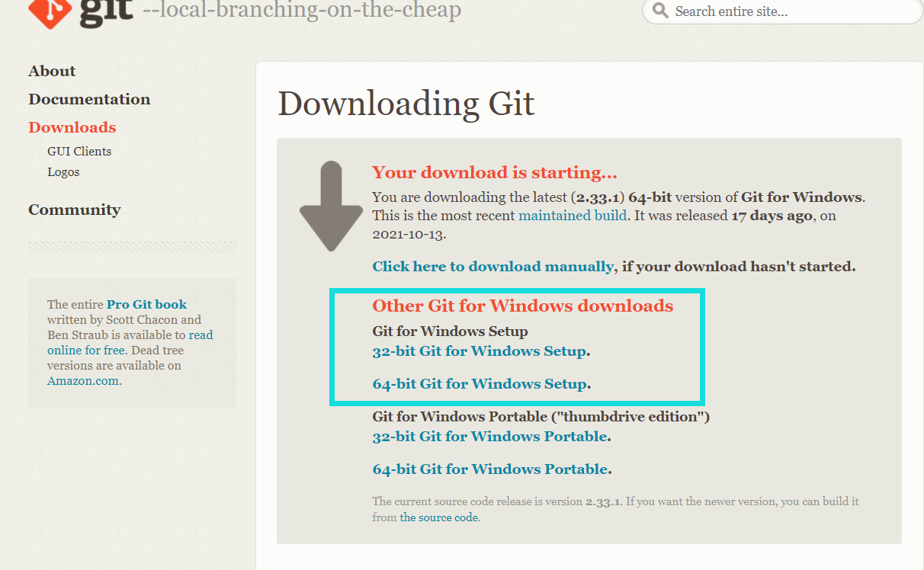Open the Pro Git book link
The height and width of the screenshot is (570, 924).
tap(146, 304)
